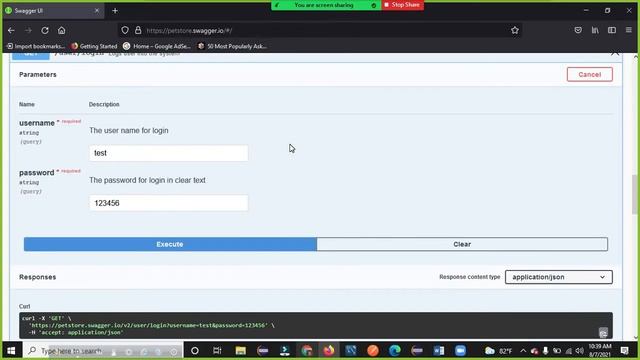The width and height of the screenshot is (640, 360).
Task: Go back with the browser back arrow
Action: (x=11, y=30)
